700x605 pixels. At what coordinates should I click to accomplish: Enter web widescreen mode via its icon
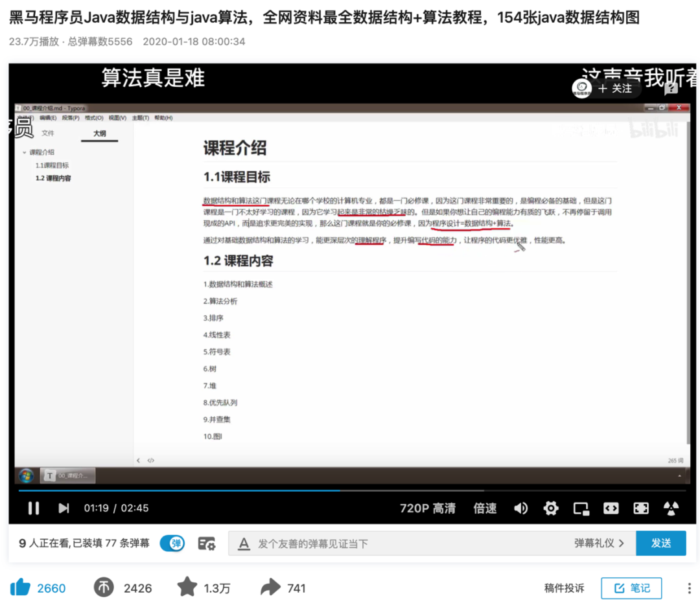coord(611,508)
